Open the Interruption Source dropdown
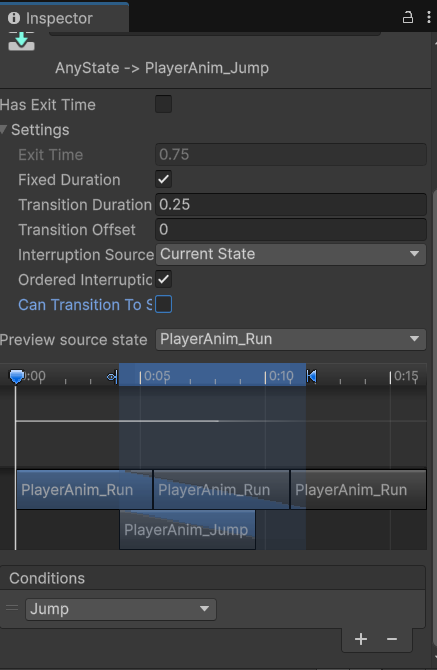Image resolution: width=437 pixels, height=670 pixels. (x=291, y=254)
